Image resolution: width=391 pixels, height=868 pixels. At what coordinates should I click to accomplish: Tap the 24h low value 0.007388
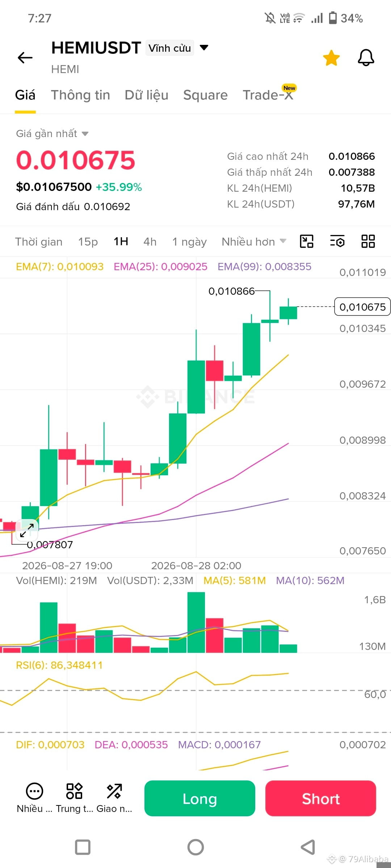pyautogui.click(x=352, y=172)
